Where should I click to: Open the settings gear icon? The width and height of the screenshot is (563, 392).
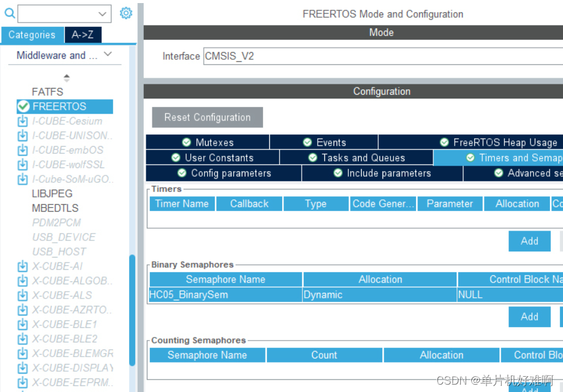(125, 13)
